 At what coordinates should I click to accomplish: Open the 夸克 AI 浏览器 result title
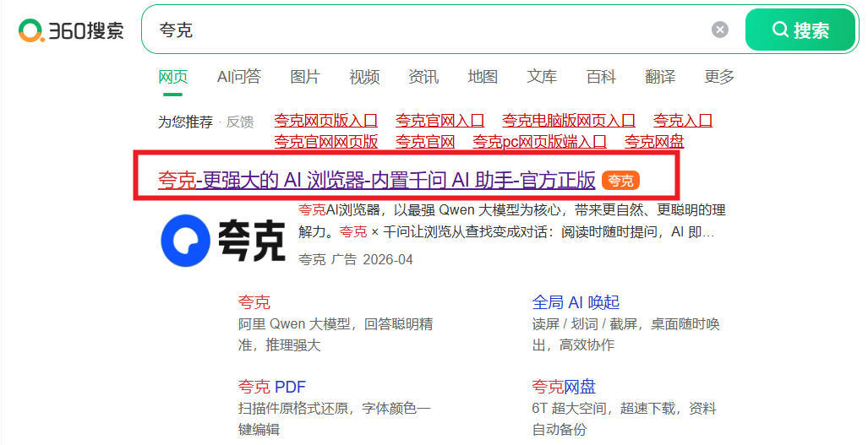[x=376, y=180]
